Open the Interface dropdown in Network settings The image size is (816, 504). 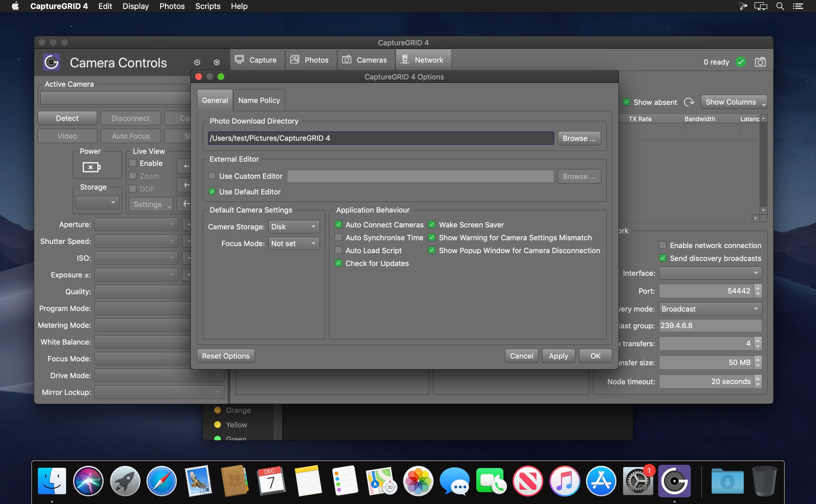[710, 273]
